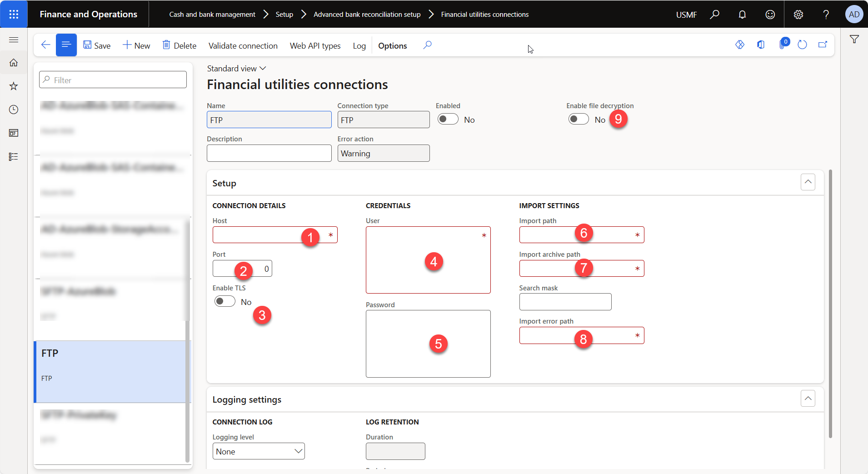
Task: Open the Web API types menu
Action: [315, 46]
